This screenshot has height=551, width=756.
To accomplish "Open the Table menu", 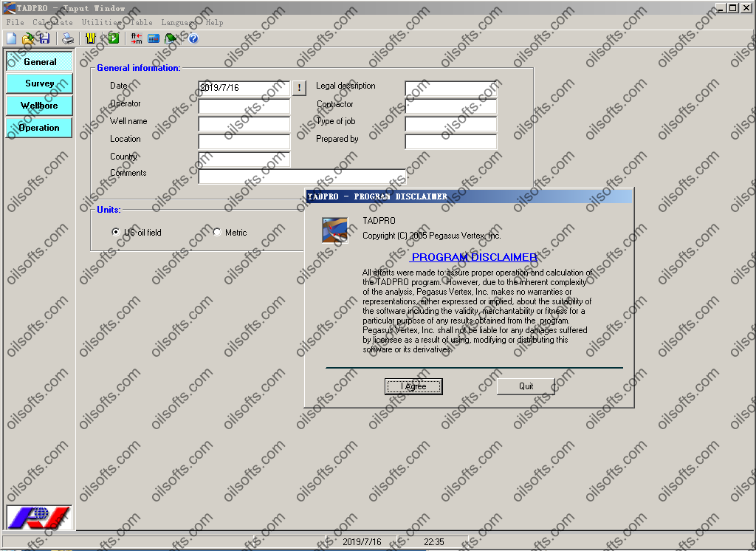I will [141, 22].
